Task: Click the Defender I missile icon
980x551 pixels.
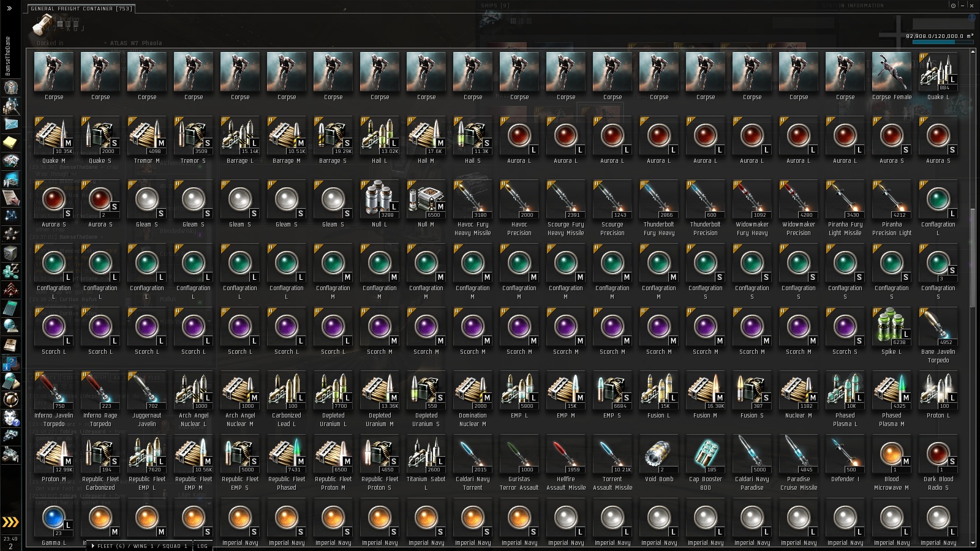Action: (845, 454)
